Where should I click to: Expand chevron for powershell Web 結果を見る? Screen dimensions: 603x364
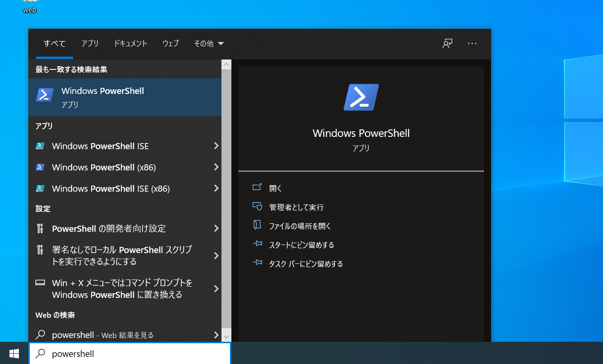216,335
